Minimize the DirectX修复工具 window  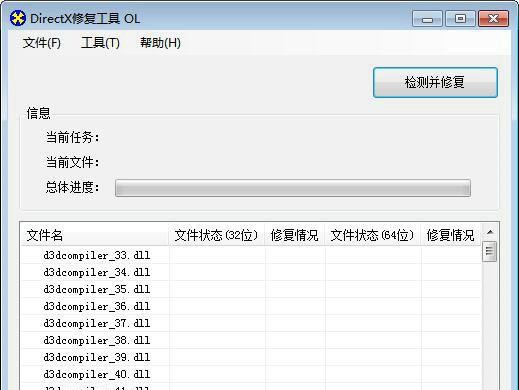tap(427, 19)
